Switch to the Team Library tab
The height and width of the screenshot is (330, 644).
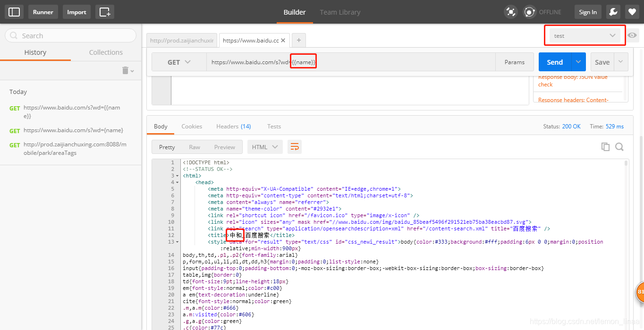pyautogui.click(x=340, y=12)
